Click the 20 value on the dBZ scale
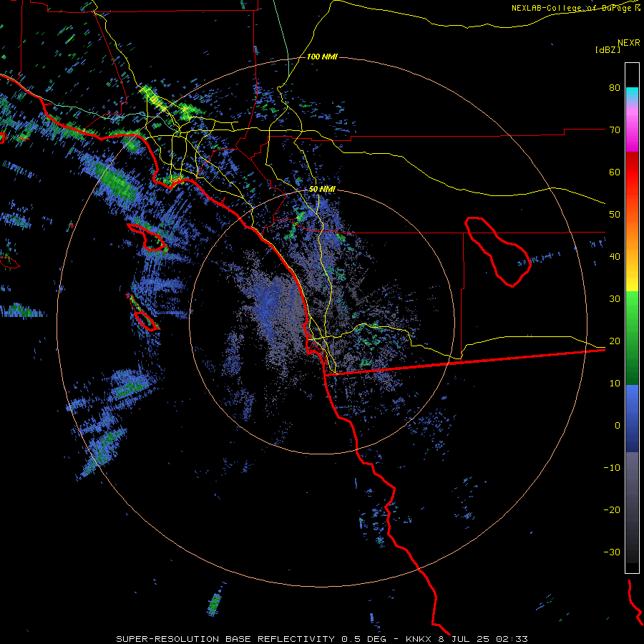644x644 pixels. (615, 341)
